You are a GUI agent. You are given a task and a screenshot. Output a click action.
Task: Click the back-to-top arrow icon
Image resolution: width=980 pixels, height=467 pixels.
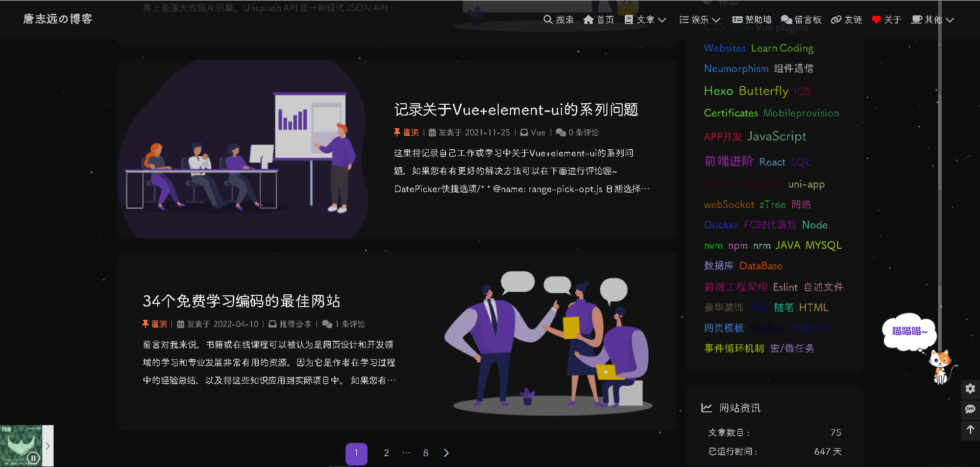click(x=970, y=430)
